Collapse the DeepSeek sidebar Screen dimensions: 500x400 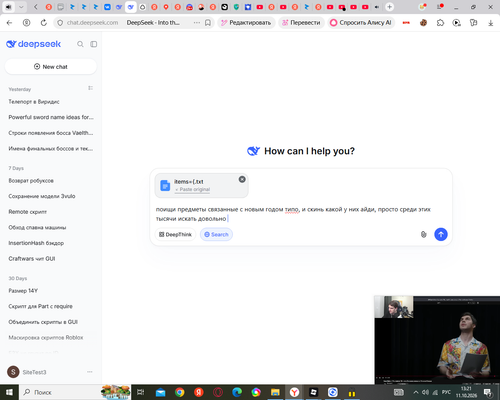click(x=94, y=44)
